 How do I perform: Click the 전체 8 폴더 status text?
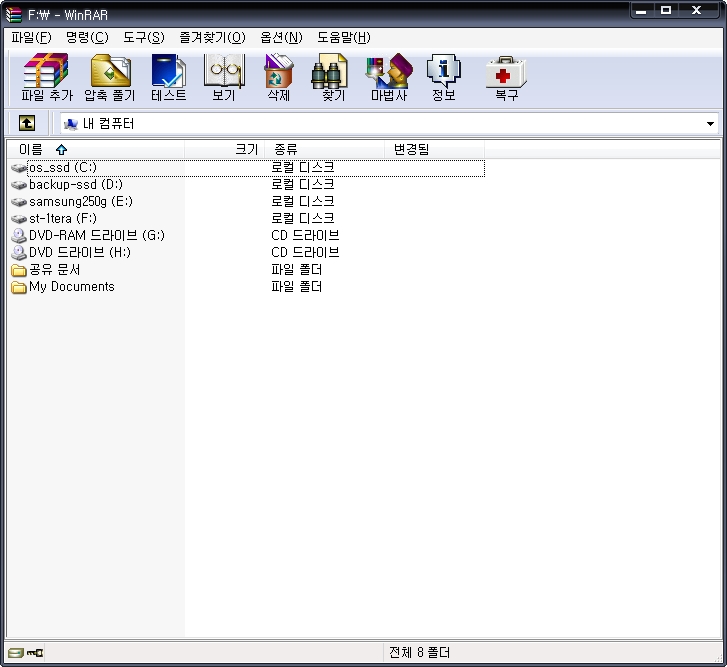tap(419, 653)
